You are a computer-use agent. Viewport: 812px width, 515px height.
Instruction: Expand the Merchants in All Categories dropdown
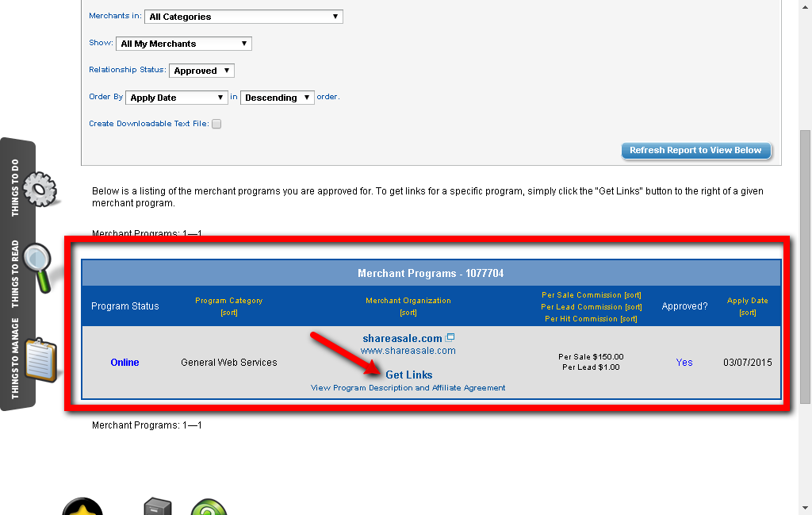[244, 17]
